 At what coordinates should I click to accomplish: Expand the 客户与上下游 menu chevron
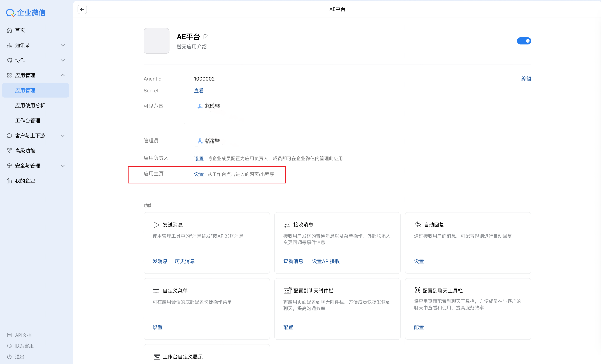click(x=63, y=136)
